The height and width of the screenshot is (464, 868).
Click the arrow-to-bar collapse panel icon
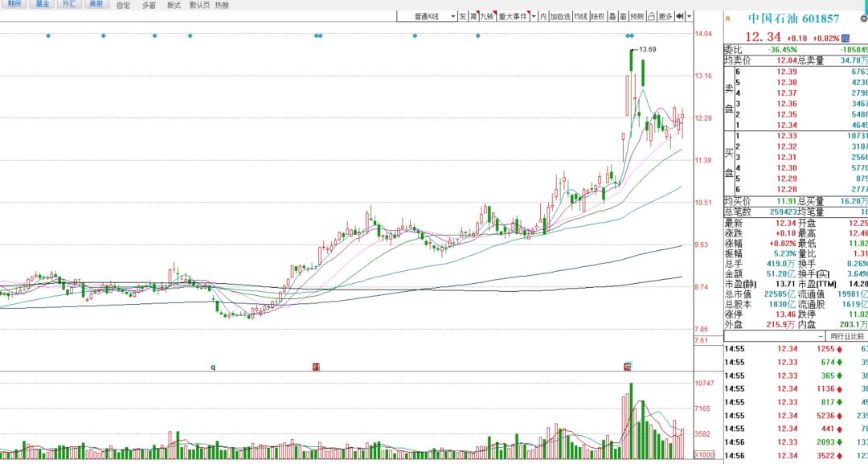pyautogui.click(x=680, y=16)
